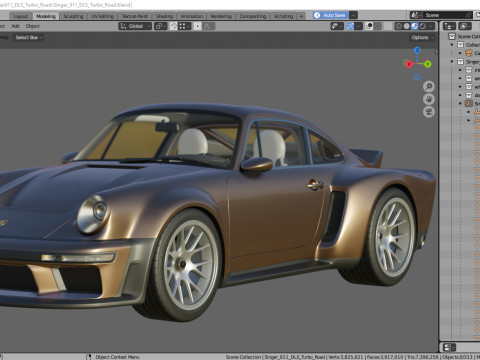Click the blue Z axis gizmo
This screenshot has height=360, width=480.
coord(417,50)
